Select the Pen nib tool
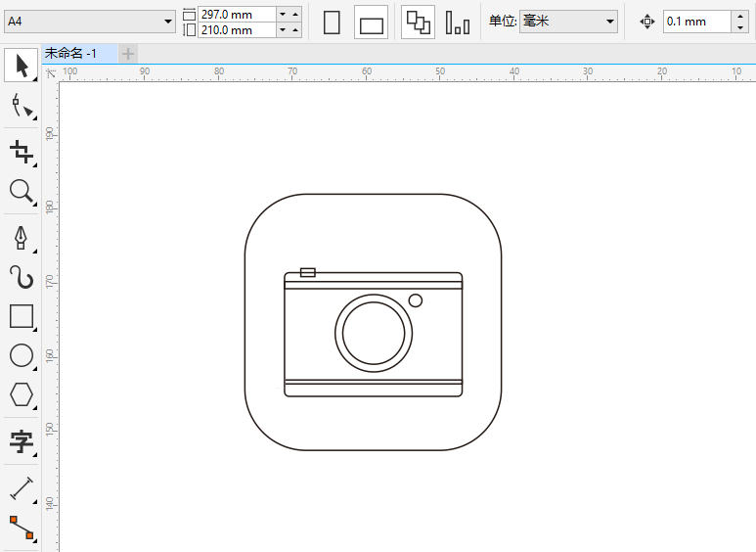Screen dimensions: 756x552 coord(21,237)
